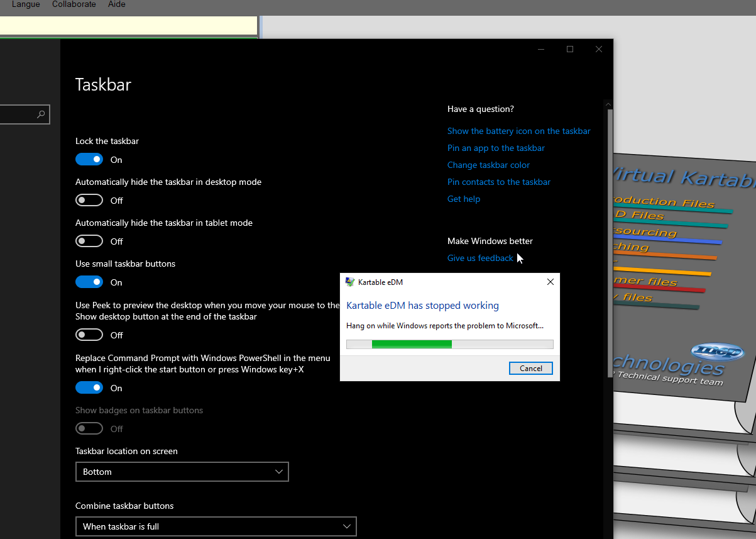
Task: Open the Langue menu
Action: click(26, 4)
